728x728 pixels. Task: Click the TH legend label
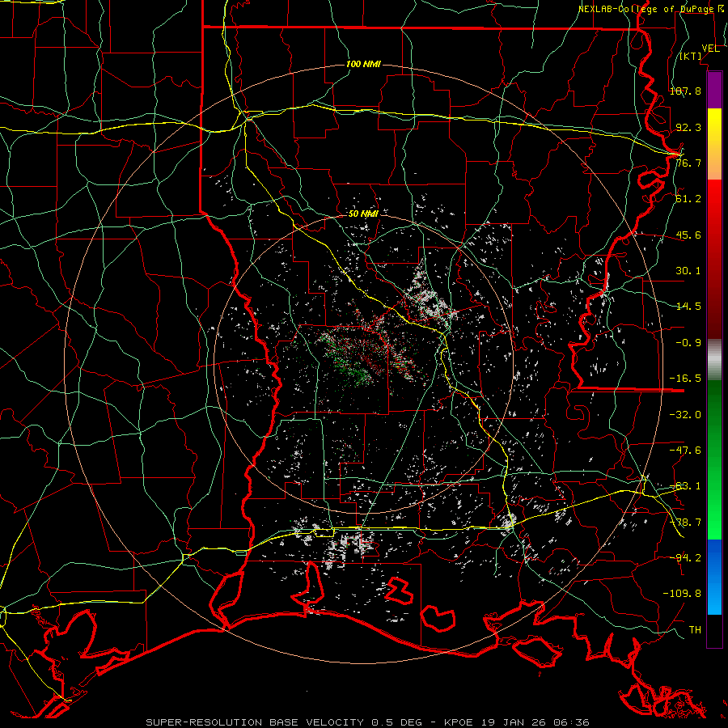click(695, 629)
